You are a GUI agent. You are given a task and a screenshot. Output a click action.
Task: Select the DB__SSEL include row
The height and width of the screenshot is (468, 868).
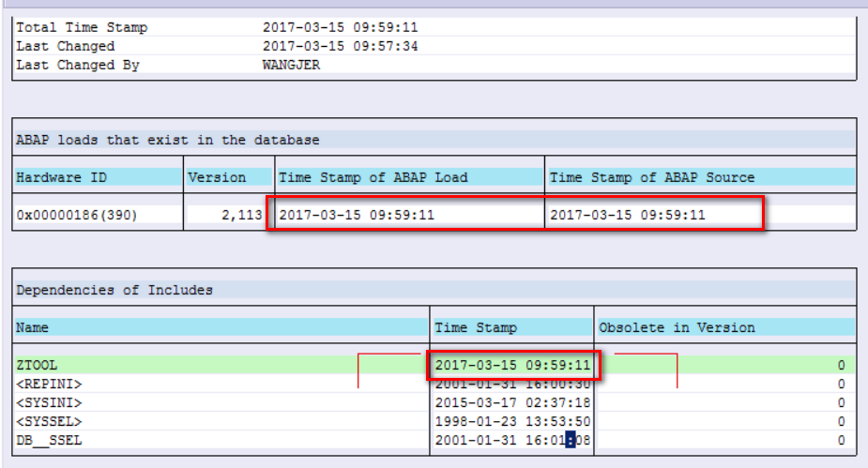pyautogui.click(x=434, y=441)
